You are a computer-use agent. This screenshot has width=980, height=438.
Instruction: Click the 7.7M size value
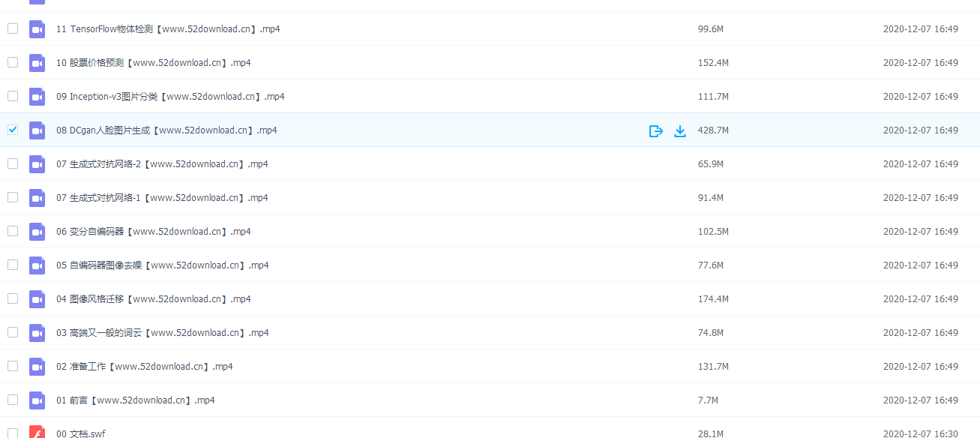[708, 400]
